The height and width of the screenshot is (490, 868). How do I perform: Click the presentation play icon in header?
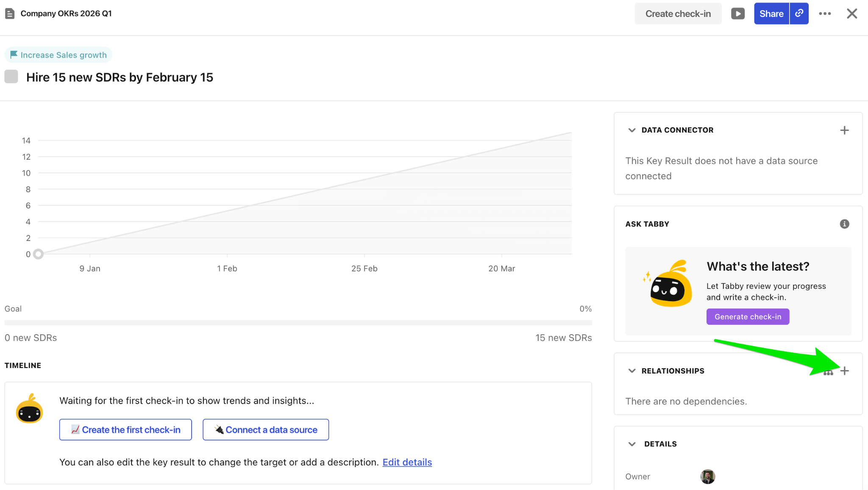point(737,14)
